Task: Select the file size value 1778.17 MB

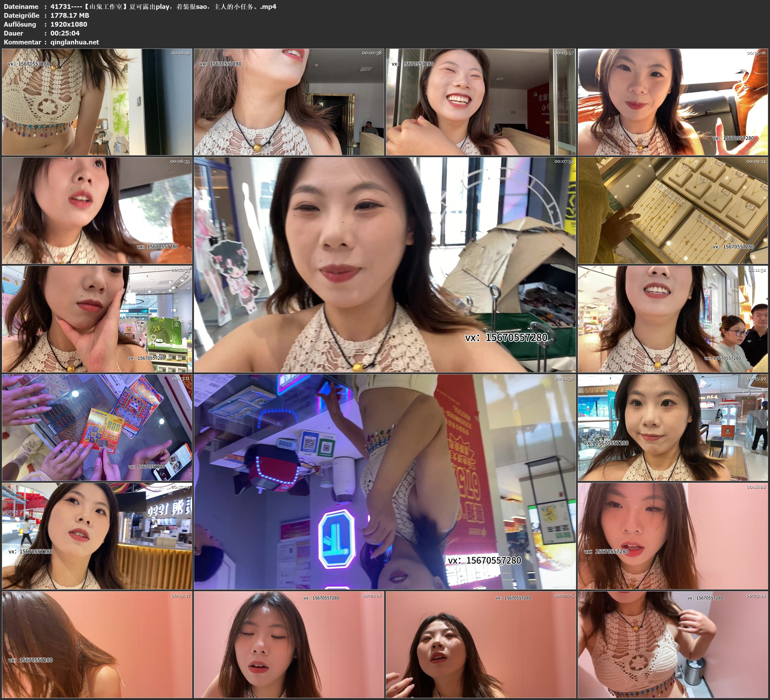Action: point(69,15)
